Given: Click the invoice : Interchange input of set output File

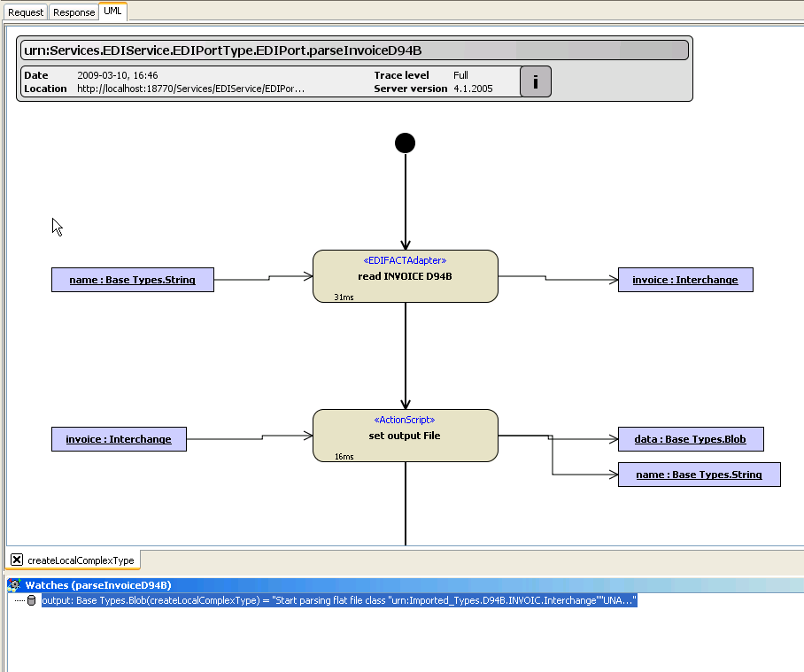Looking at the screenshot, I should tap(119, 438).
